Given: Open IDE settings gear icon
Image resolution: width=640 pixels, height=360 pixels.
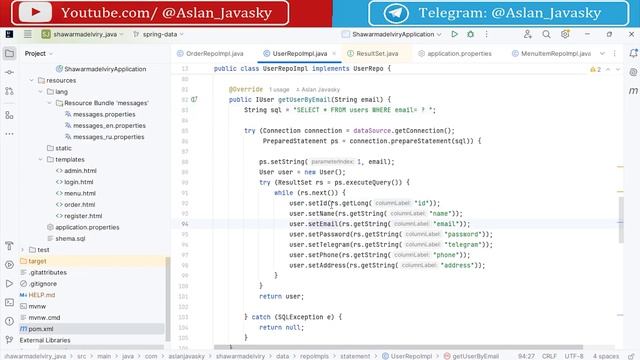Looking at the screenshot, I should tap(565, 34).
